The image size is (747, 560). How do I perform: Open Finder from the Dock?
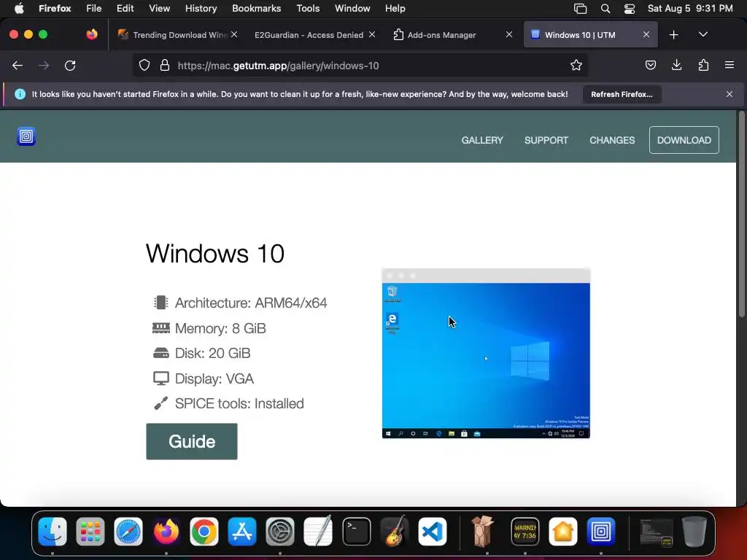click(53, 532)
